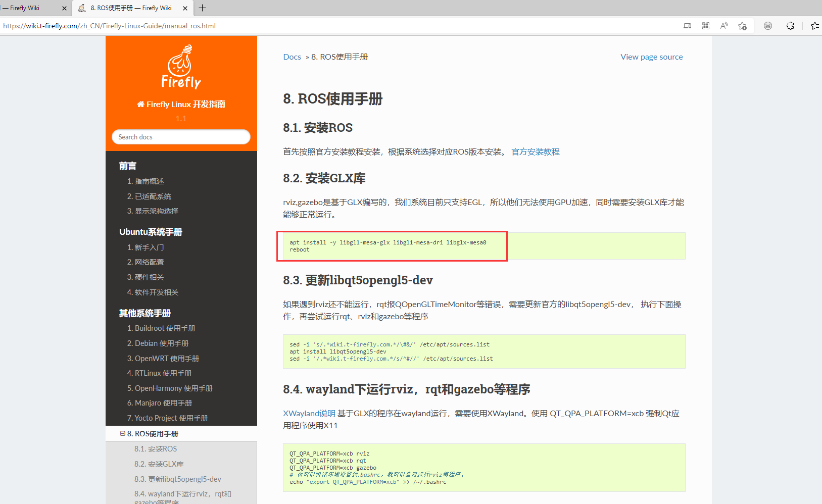822x504 pixels.
Task: Collapse the 8. ROS使用手册 section
Action: point(122,433)
